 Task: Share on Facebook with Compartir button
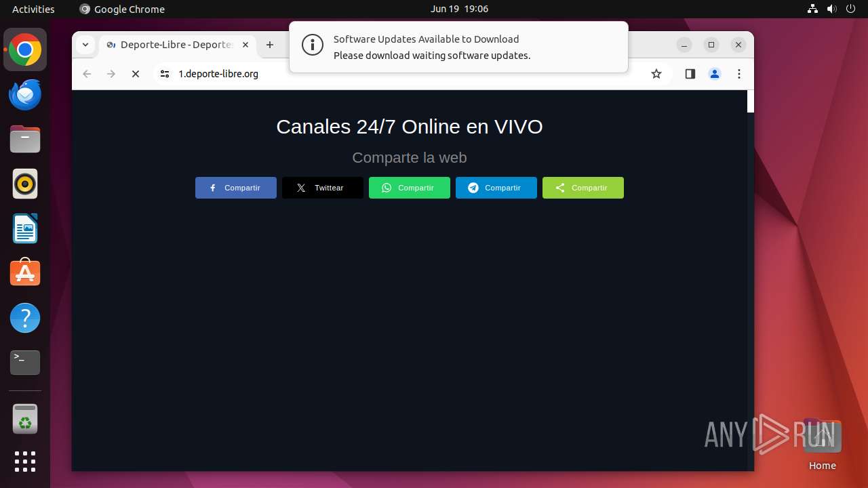(236, 188)
